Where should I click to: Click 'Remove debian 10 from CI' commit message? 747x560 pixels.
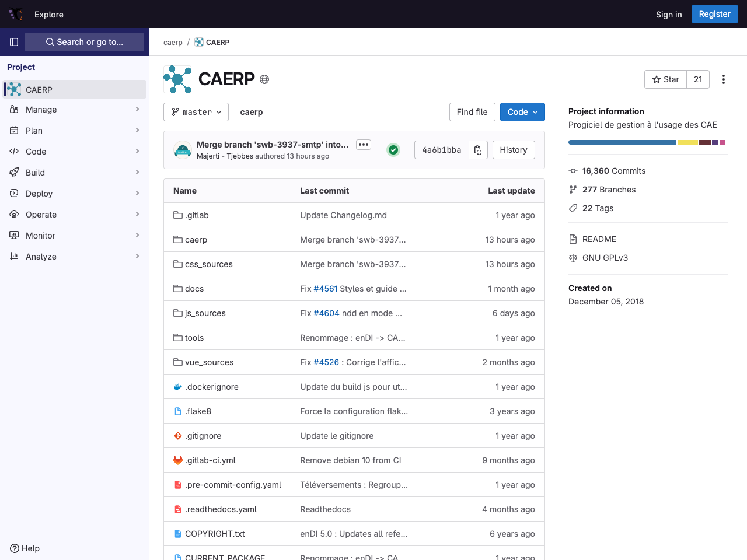351,460
